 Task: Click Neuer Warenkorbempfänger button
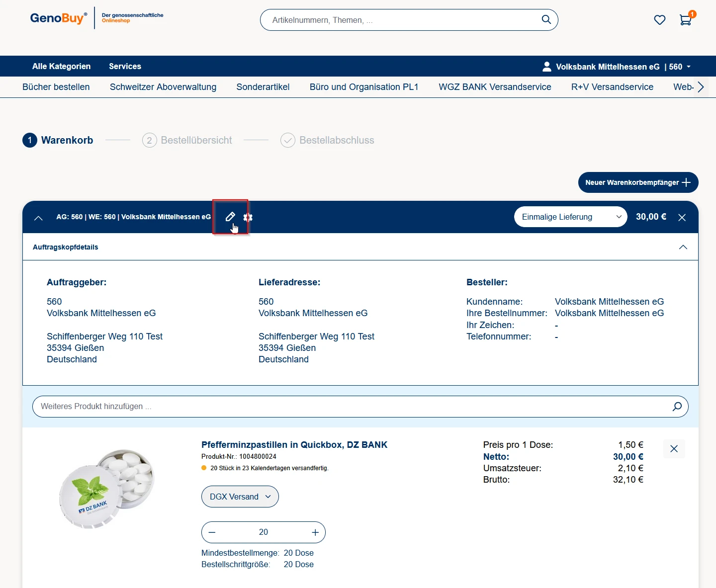click(x=637, y=182)
